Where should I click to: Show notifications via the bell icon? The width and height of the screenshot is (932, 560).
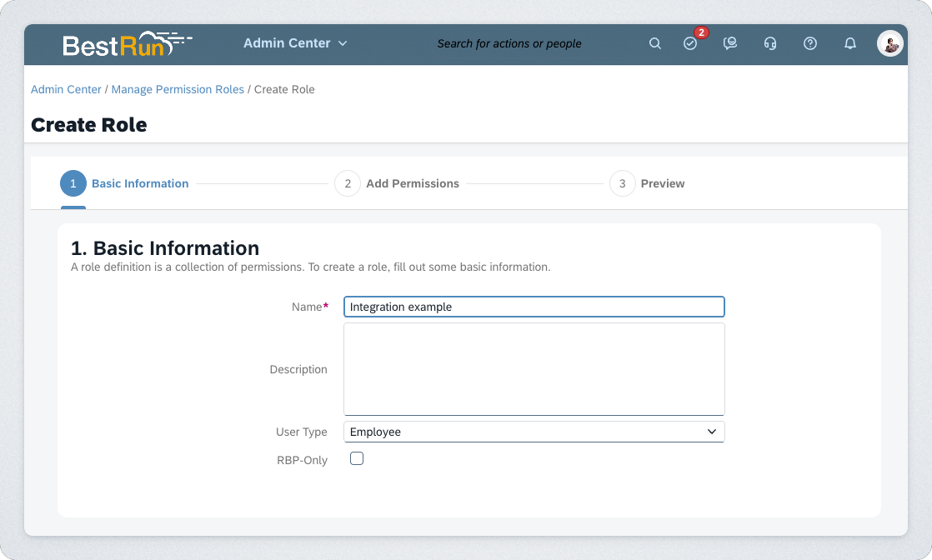pos(850,43)
